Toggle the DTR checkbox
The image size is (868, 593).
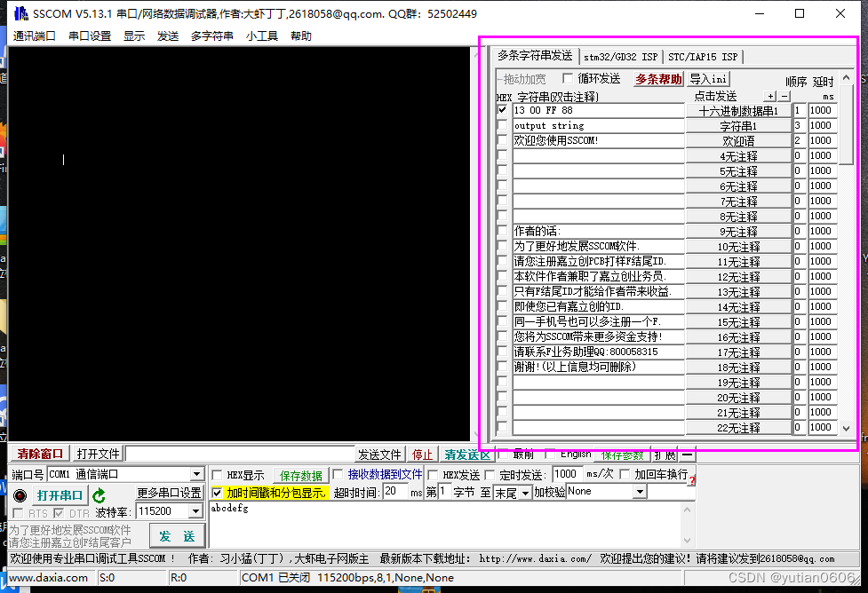coord(59,513)
